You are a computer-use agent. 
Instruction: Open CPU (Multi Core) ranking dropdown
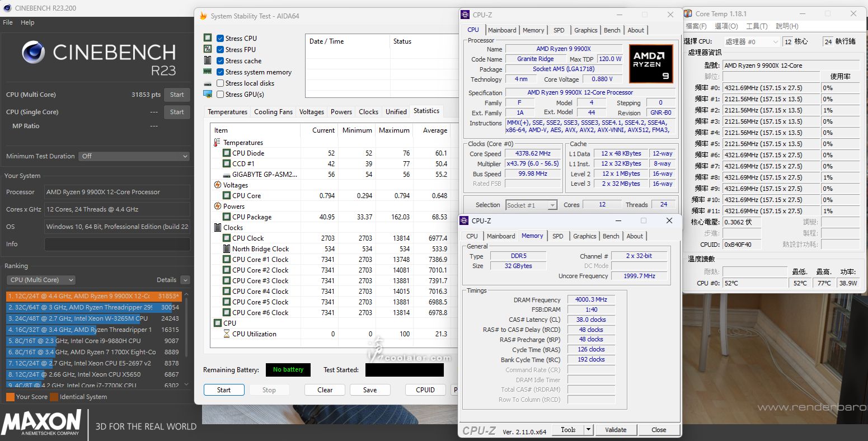(41, 280)
